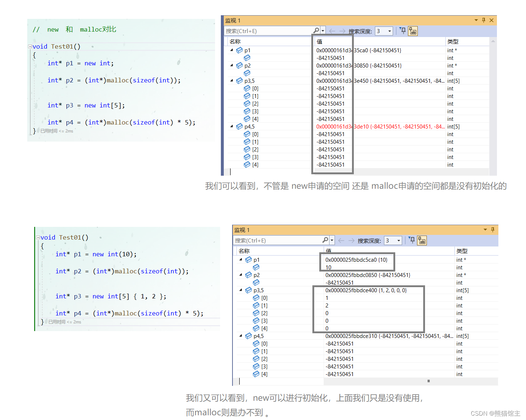Click the pin toolbar icon in upper watch window
Image resolution: width=526 pixels, height=420 pixels.
(x=402, y=31)
